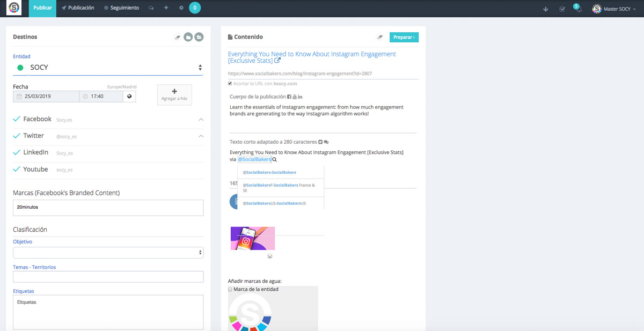Click the search magnifier next to @SocialBakers
This screenshot has width=644, height=331.
pos(275,159)
